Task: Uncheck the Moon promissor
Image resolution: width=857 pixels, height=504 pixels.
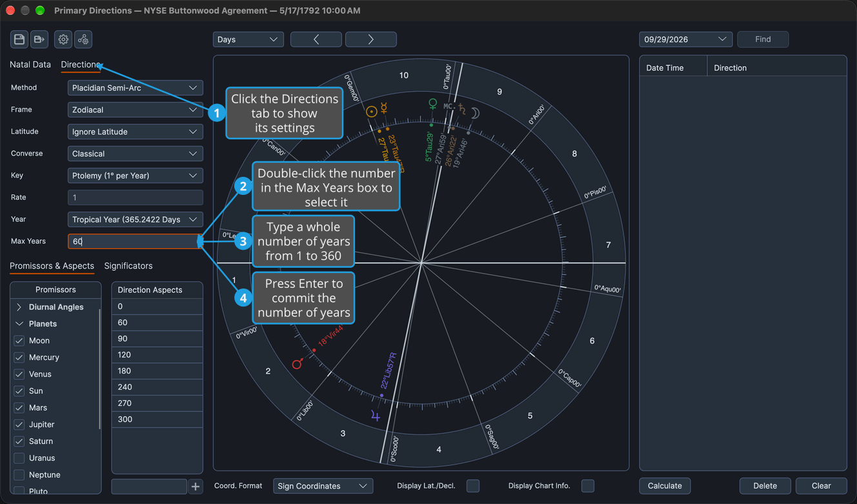Action: pos(19,341)
